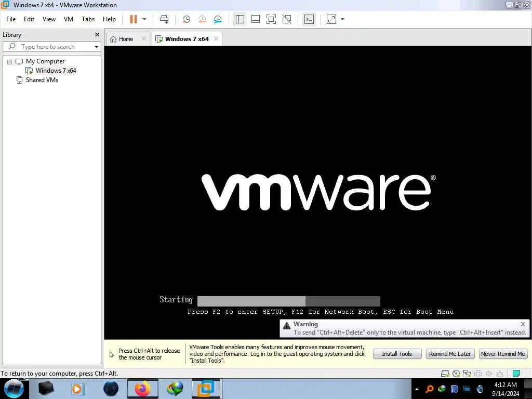
Task: Select My Computer in the library
Action: click(45, 61)
